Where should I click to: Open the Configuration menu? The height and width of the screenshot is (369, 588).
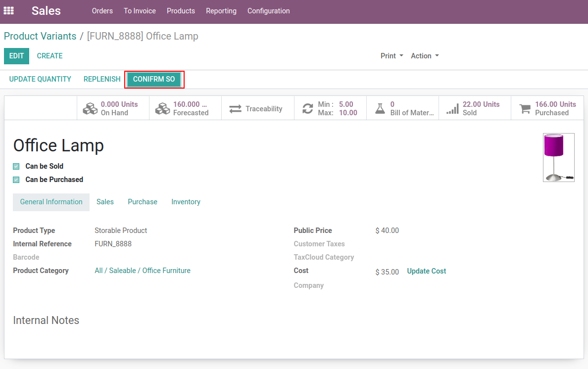(268, 11)
